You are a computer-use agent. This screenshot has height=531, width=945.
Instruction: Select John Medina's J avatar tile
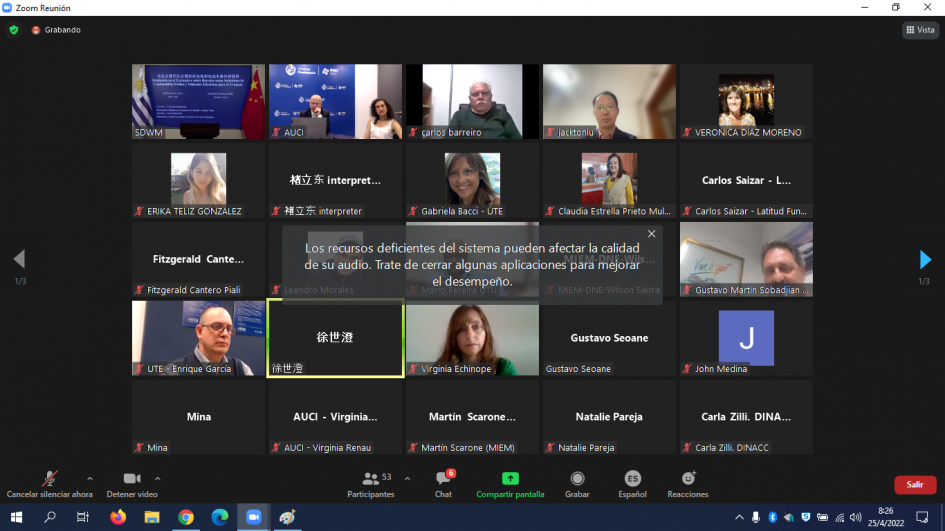(x=746, y=338)
